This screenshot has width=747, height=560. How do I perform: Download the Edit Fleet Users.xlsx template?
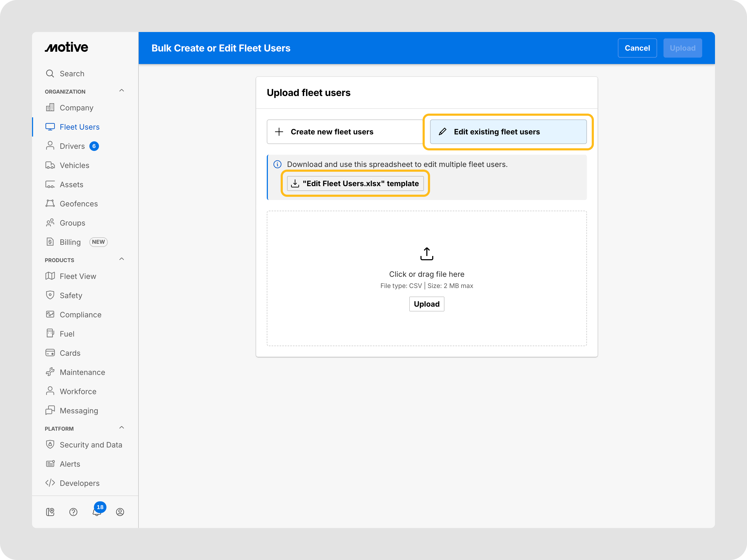355,184
